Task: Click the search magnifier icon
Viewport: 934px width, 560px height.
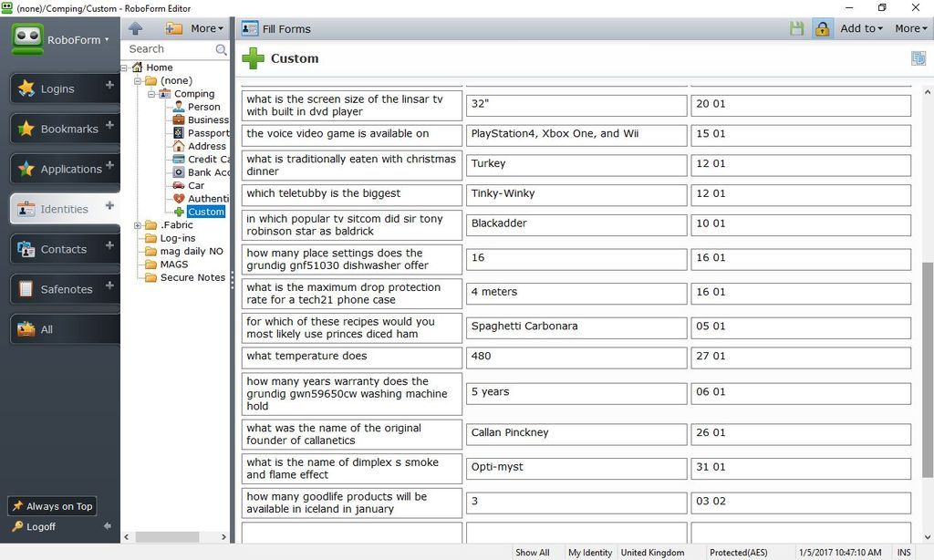Action: 221,49
